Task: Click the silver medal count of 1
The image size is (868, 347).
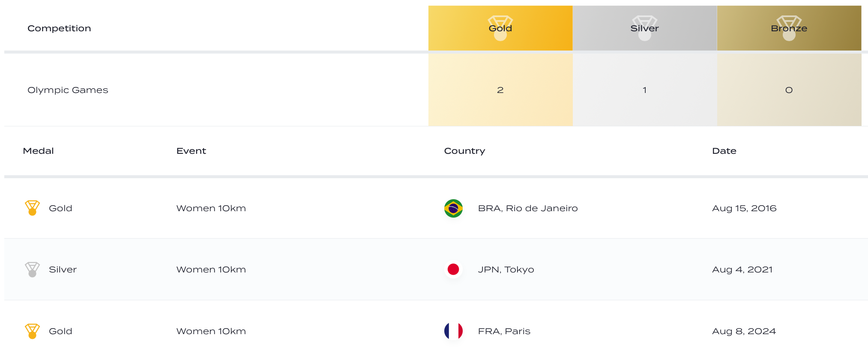Action: (x=644, y=90)
